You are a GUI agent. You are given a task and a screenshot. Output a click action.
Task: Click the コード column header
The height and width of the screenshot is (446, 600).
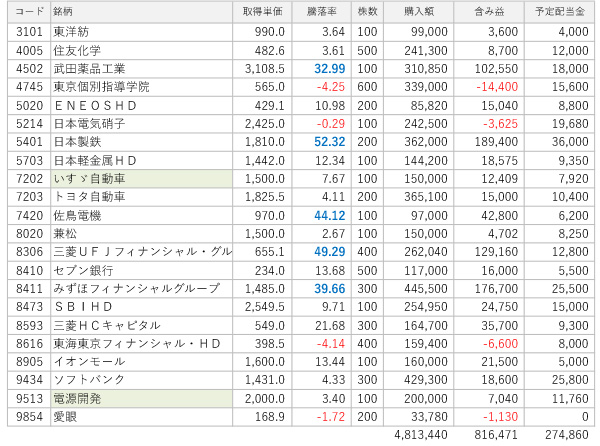[29, 12]
